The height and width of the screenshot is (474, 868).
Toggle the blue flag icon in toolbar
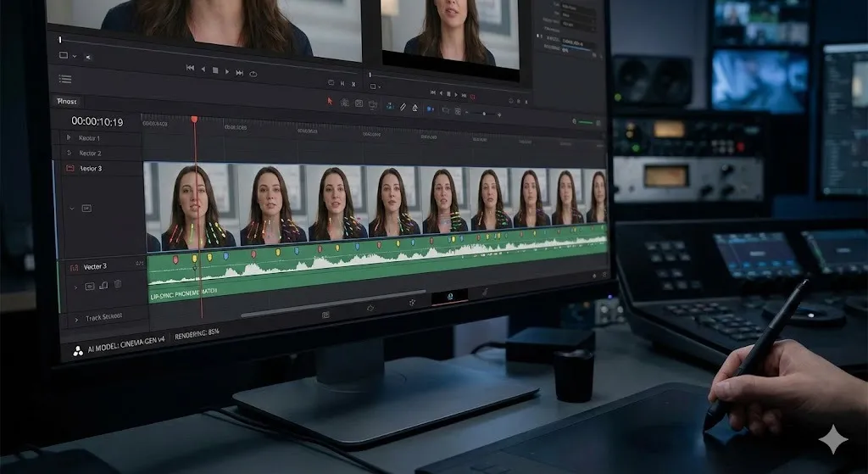[430, 109]
